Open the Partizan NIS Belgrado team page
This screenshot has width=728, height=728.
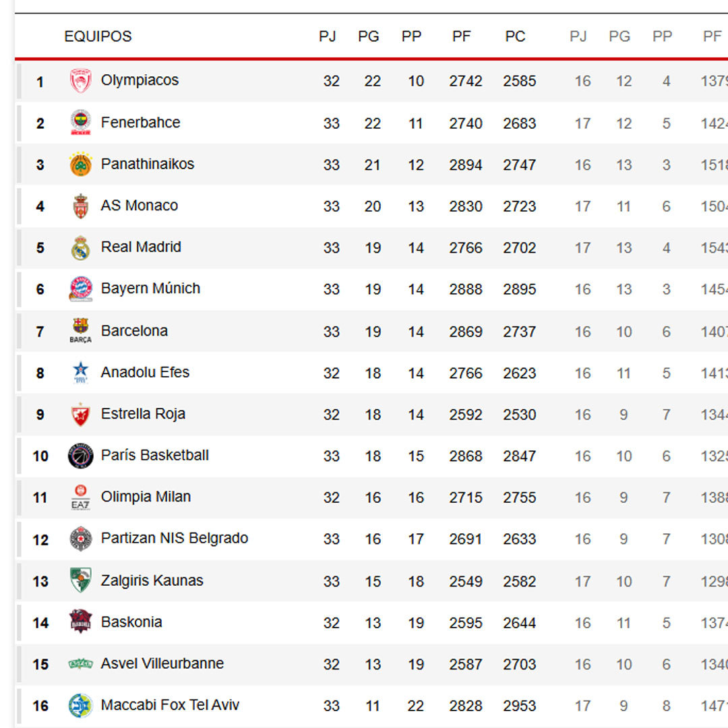[175, 538]
